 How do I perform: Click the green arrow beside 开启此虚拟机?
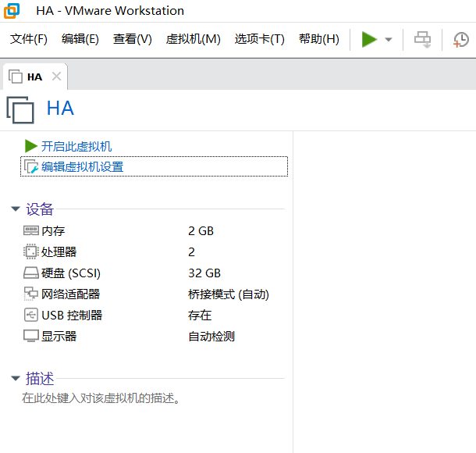(x=30, y=146)
